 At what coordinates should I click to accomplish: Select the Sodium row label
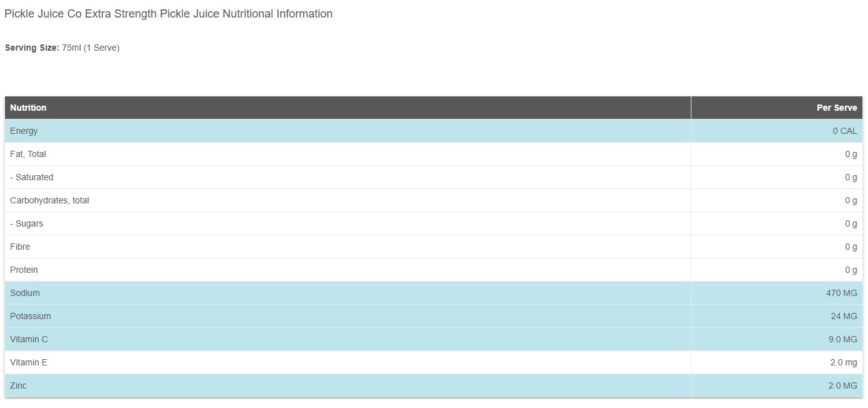click(25, 293)
